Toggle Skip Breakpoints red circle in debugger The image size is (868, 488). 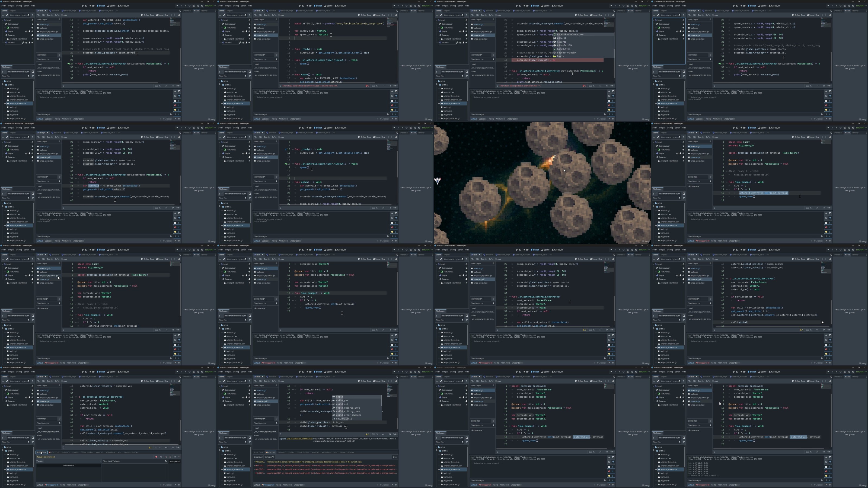pos(156,457)
